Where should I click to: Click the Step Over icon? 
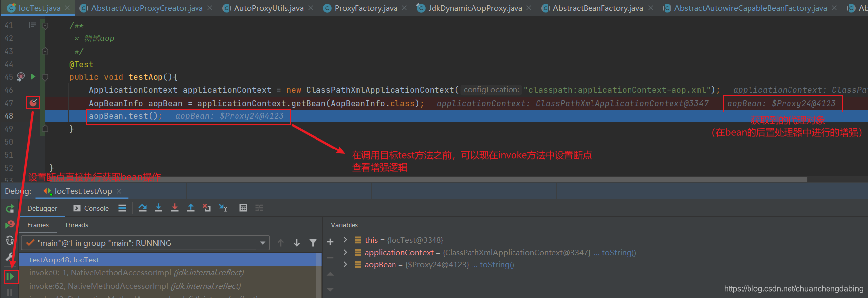point(143,208)
